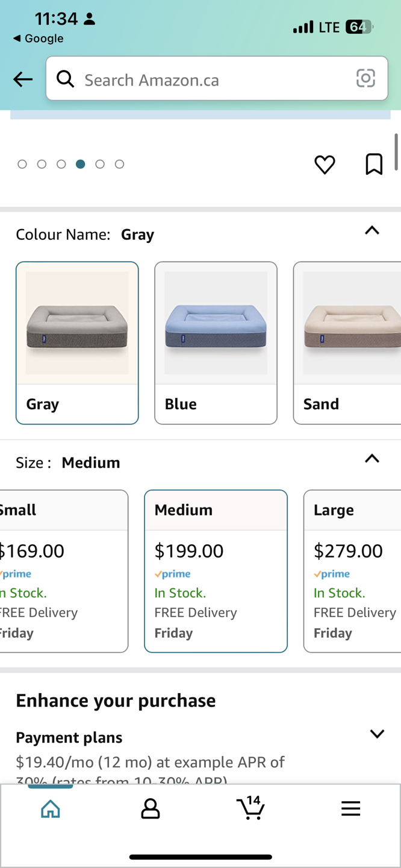Jump to last image carousel dot
The width and height of the screenshot is (401, 868).
[x=119, y=164]
